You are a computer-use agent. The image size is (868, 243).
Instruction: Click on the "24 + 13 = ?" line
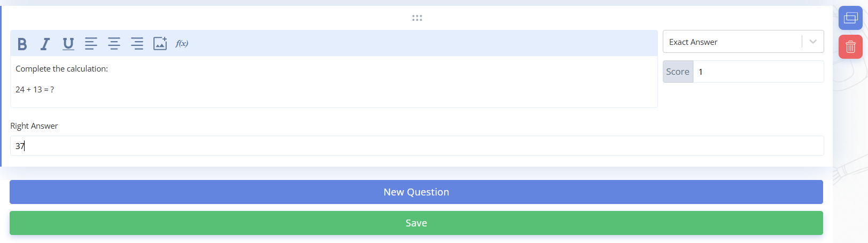point(35,90)
